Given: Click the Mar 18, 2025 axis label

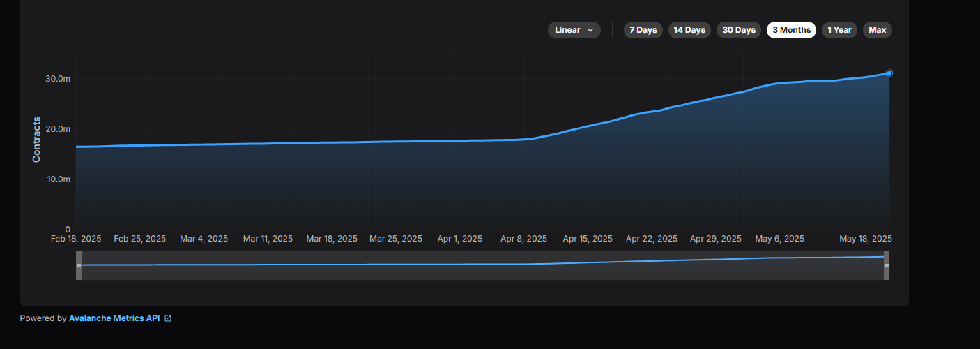Looking at the screenshot, I should pos(332,239).
